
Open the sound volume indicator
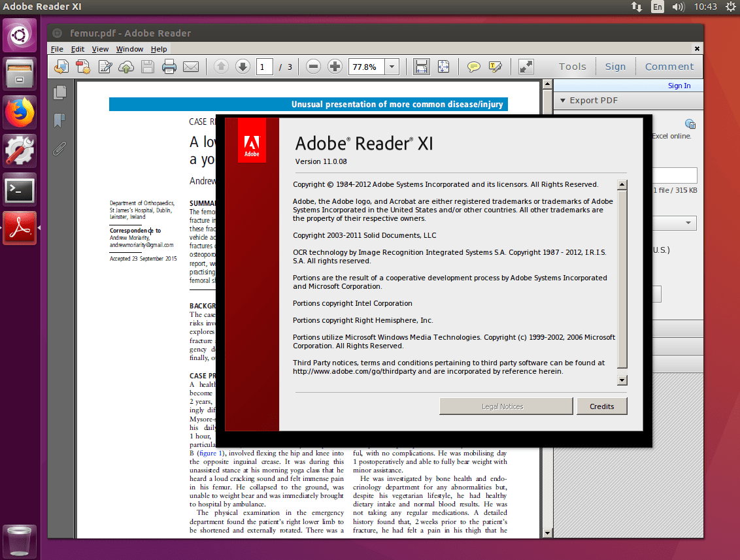point(679,7)
